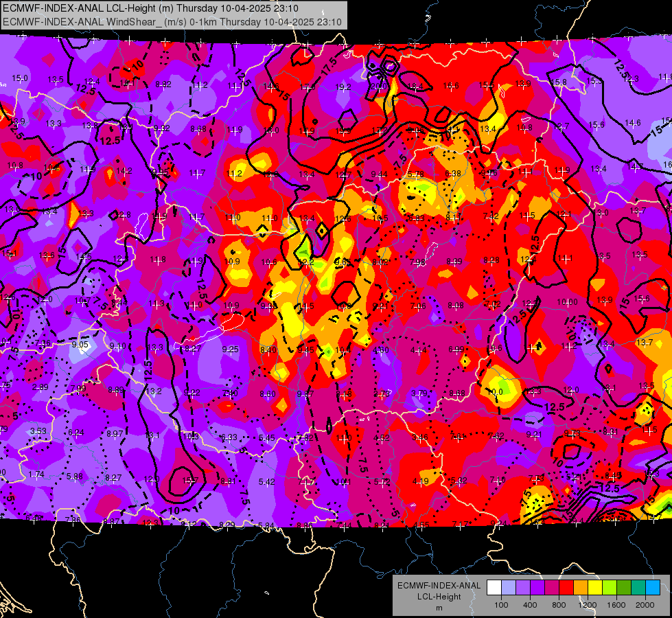Click the 5.88 wind shear value
The image size is (672, 618).
75,476
